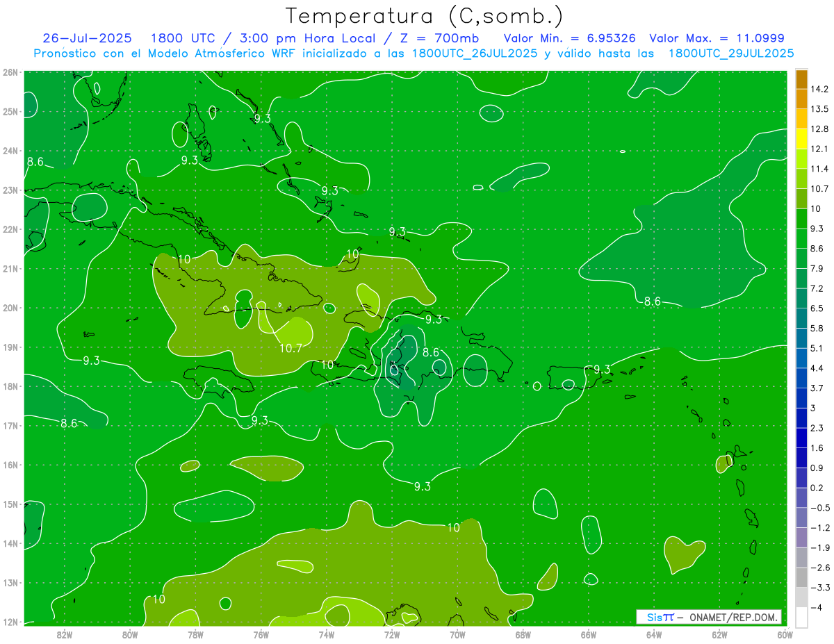Image resolution: width=834 pixels, height=644 pixels.
Task: Click the '10.7' contour label on the map
Action: point(291,348)
